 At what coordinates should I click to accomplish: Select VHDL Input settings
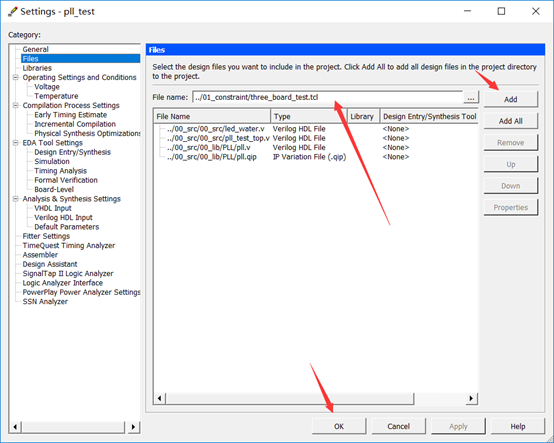click(53, 208)
